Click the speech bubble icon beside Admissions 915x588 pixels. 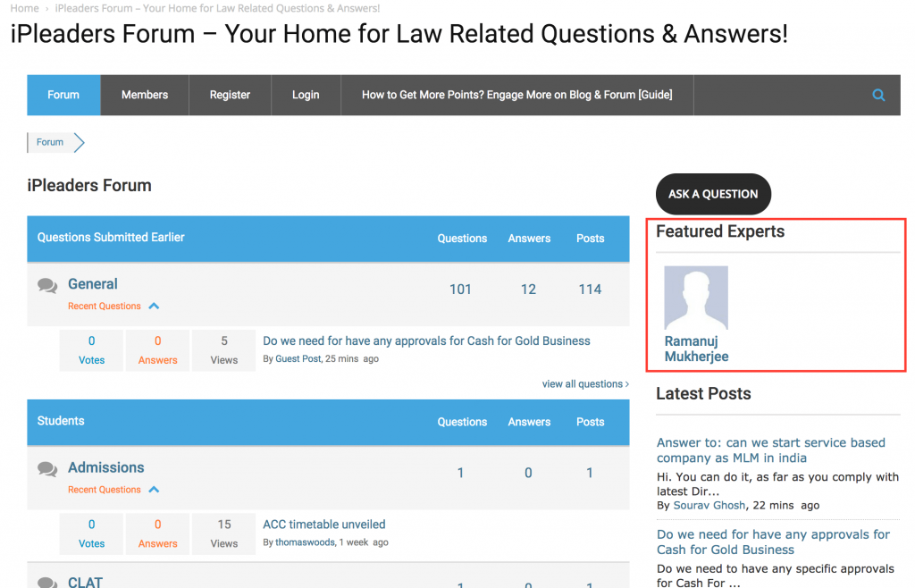[x=47, y=468]
